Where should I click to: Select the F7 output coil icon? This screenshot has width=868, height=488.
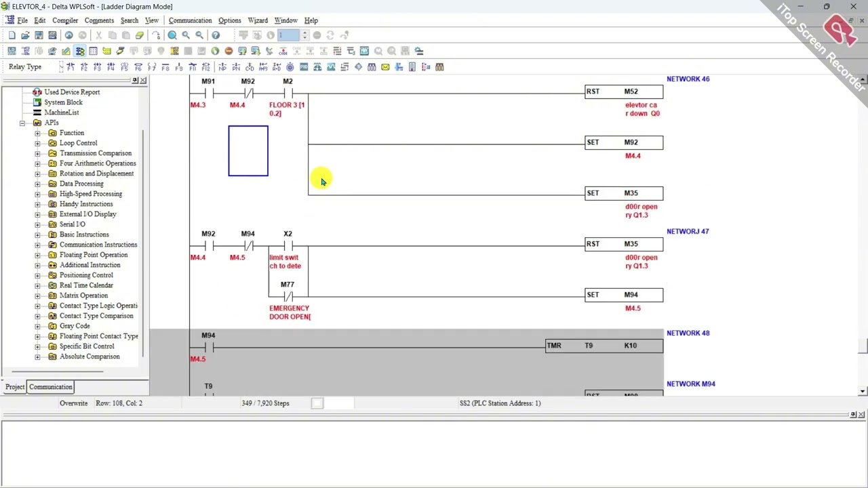click(152, 67)
